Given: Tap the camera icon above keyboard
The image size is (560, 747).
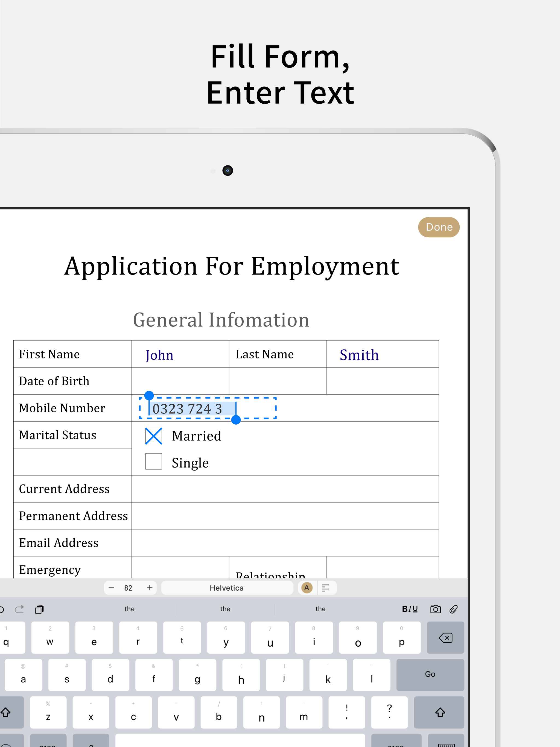Looking at the screenshot, I should click(435, 609).
